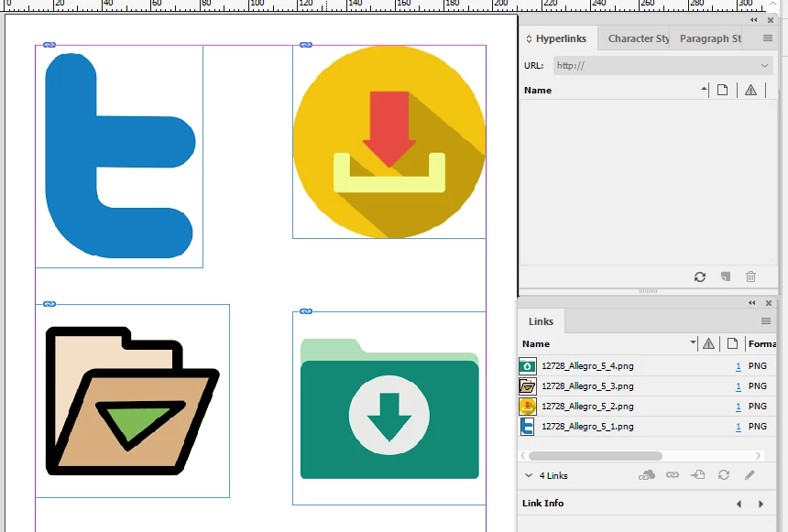Collapse the Links panel to icons

pyautogui.click(x=752, y=303)
